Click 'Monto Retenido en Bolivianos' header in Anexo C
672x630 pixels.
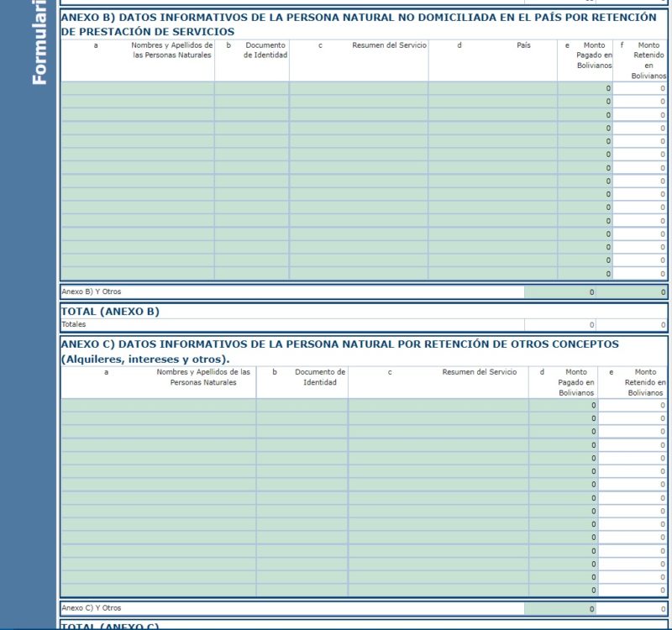tap(645, 382)
